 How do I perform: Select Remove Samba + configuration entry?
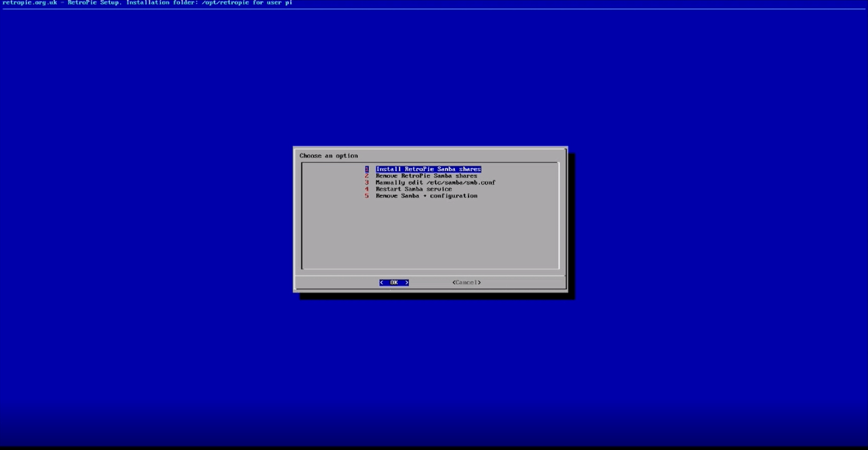(426, 196)
